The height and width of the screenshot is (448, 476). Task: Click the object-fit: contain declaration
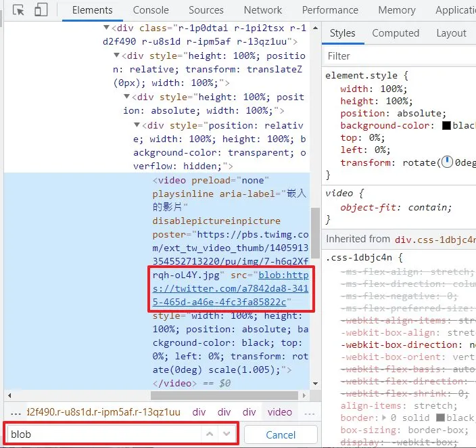(396, 207)
